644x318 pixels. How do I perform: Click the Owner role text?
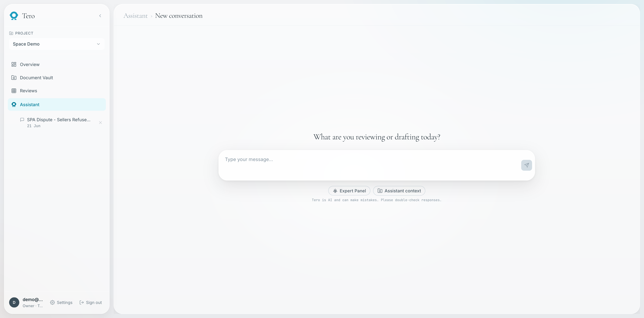(x=32, y=306)
